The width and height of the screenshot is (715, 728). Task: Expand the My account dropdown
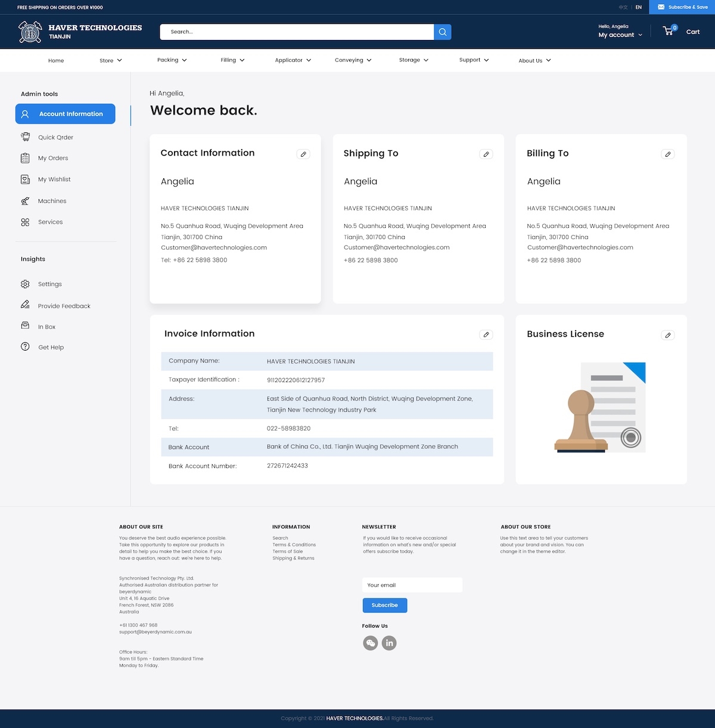tap(620, 35)
